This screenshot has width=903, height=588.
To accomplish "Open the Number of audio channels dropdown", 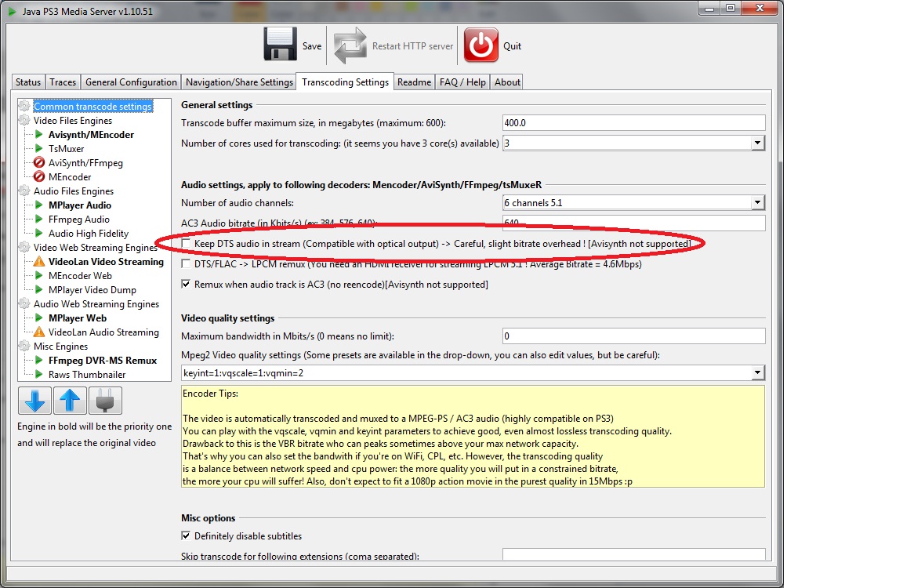I will pyautogui.click(x=758, y=202).
